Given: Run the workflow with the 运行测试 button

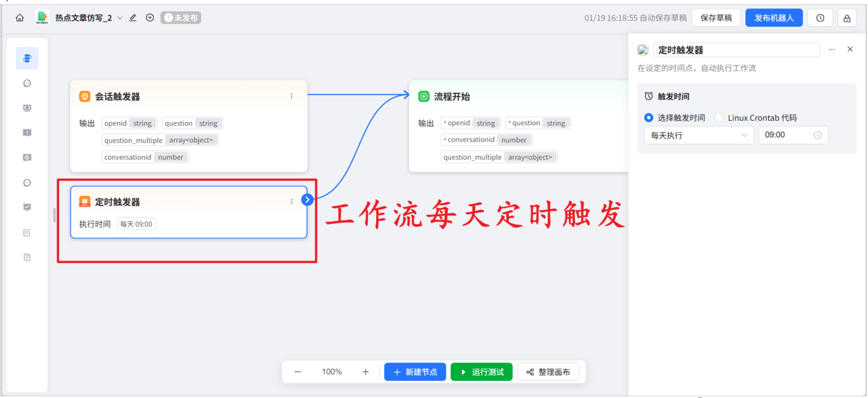Looking at the screenshot, I should (x=481, y=371).
